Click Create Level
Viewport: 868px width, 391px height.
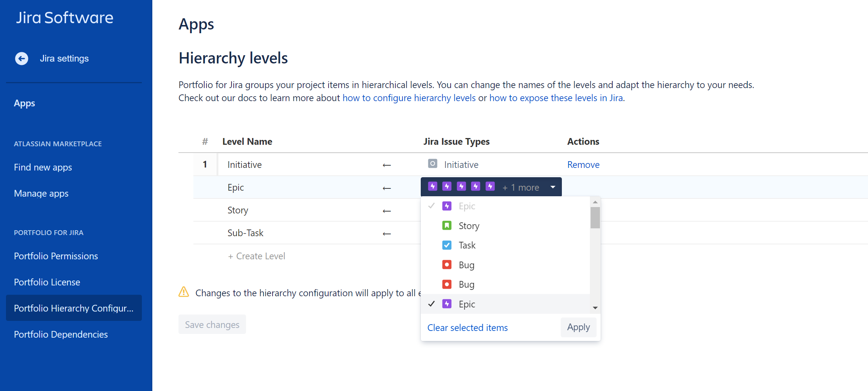pos(256,256)
